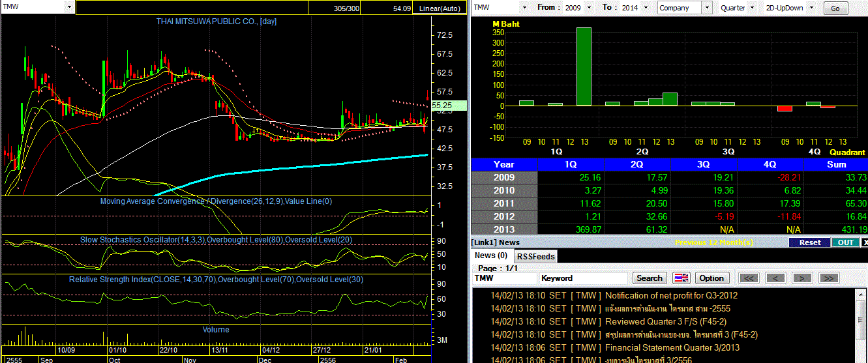The height and width of the screenshot is (363, 868).
Task: Select the 3Q column header
Action: 704,164
